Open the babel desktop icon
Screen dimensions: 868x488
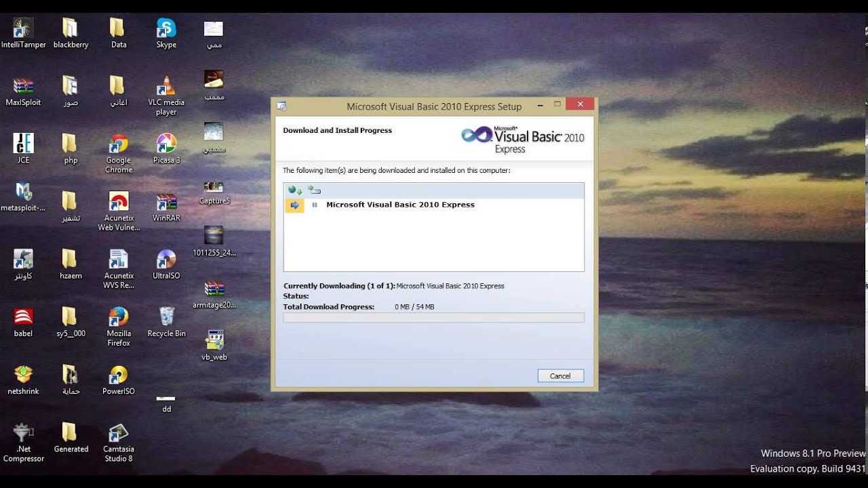24,317
